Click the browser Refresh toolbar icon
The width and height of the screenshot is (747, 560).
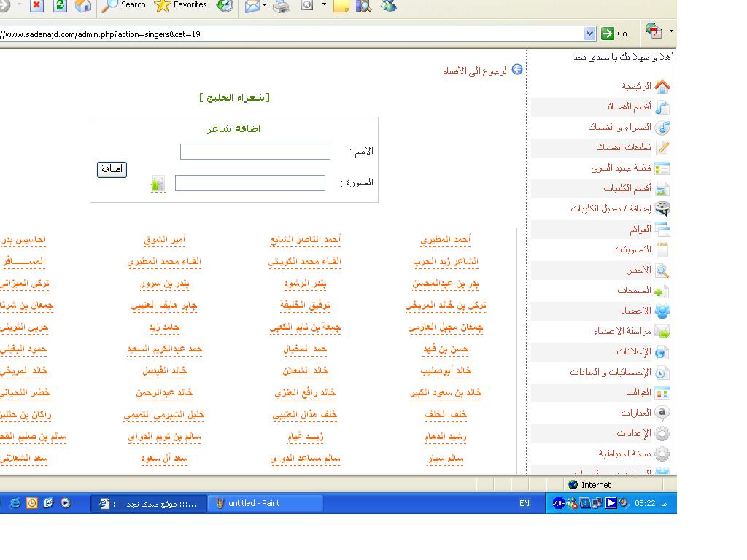(60, 6)
